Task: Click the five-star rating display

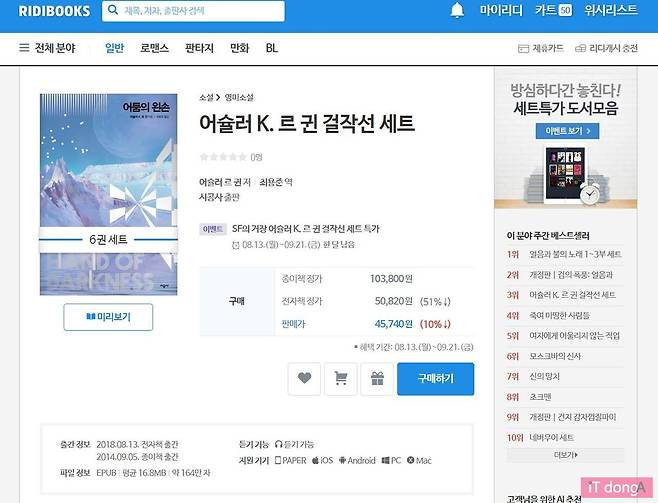Action: (223, 157)
